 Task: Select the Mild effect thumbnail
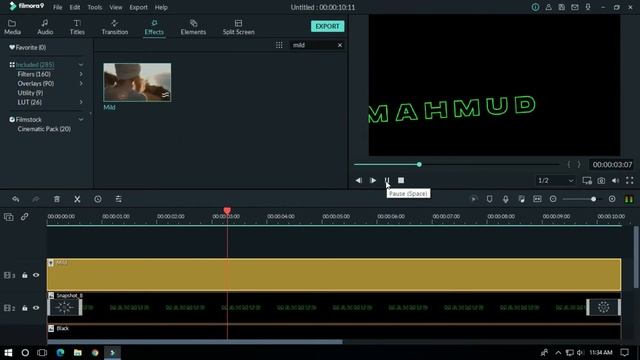[137, 82]
